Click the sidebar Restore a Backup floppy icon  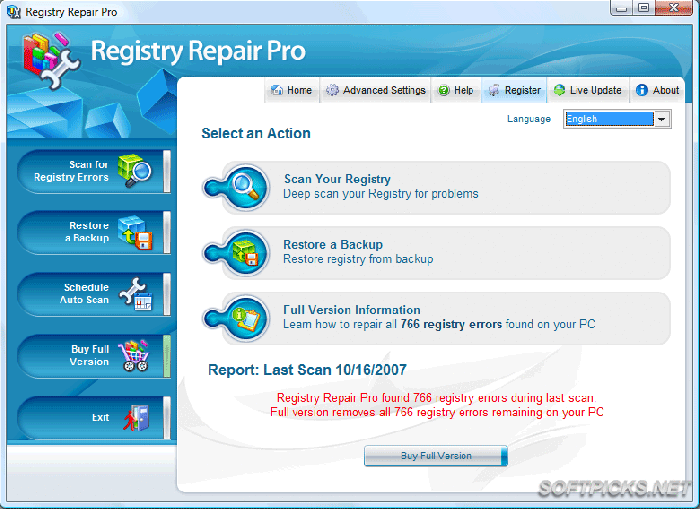tap(135, 233)
